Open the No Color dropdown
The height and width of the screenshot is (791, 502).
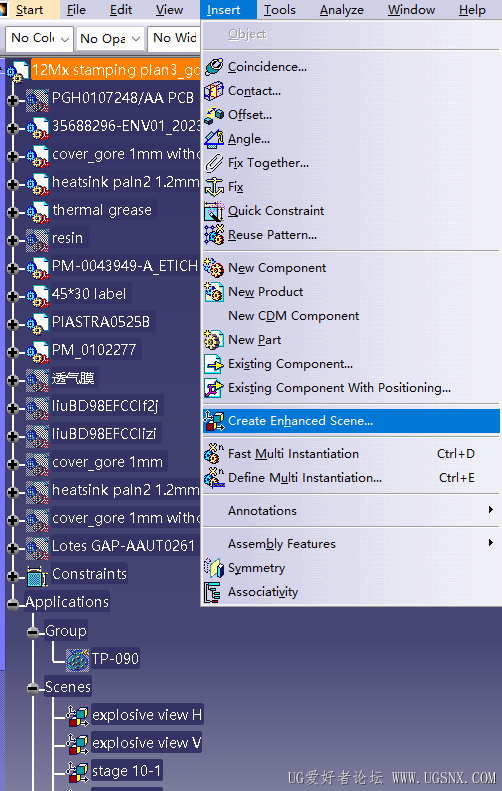(40, 38)
